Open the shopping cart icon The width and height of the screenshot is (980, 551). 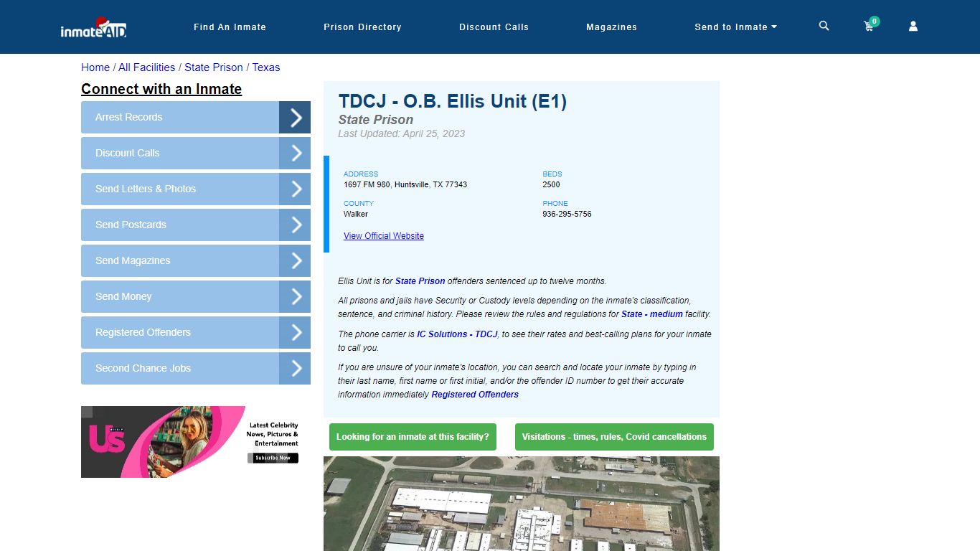[x=869, y=26]
